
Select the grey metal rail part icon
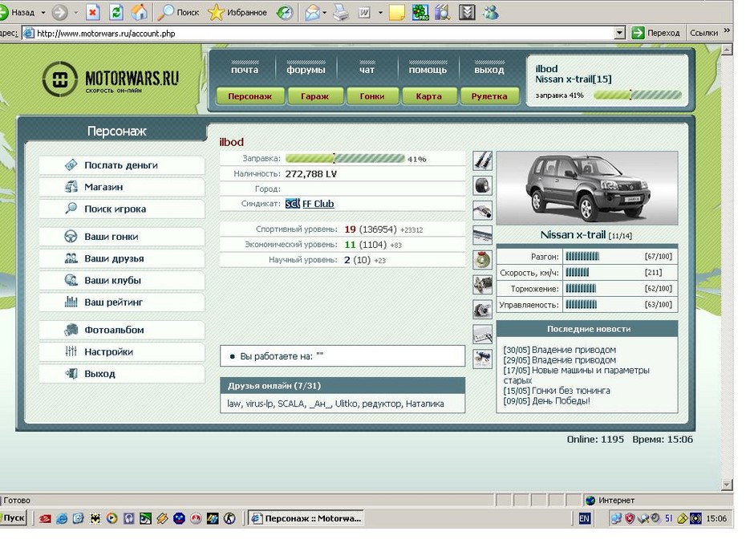[482, 235]
